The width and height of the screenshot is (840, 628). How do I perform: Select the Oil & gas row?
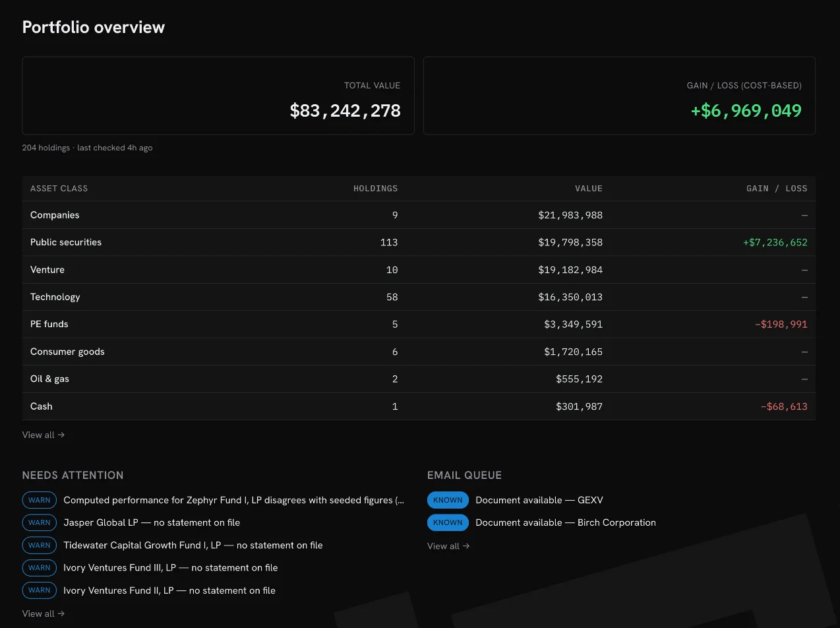tap(419, 379)
